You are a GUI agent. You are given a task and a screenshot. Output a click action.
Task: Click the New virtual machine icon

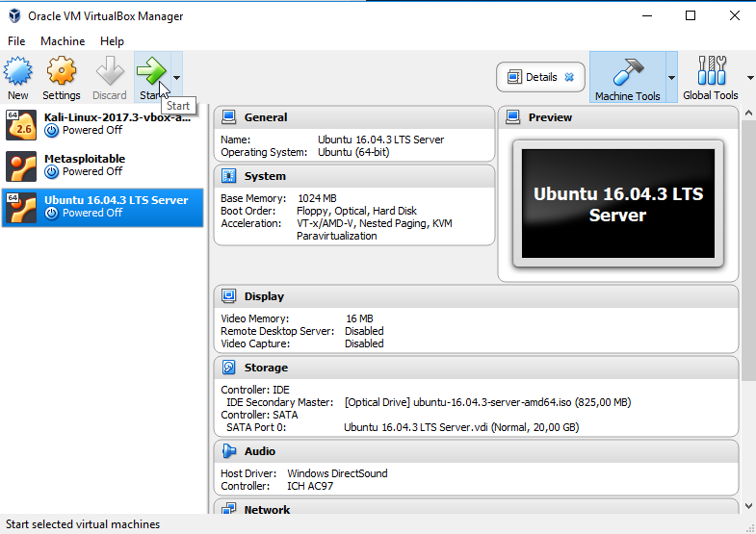pos(18,72)
